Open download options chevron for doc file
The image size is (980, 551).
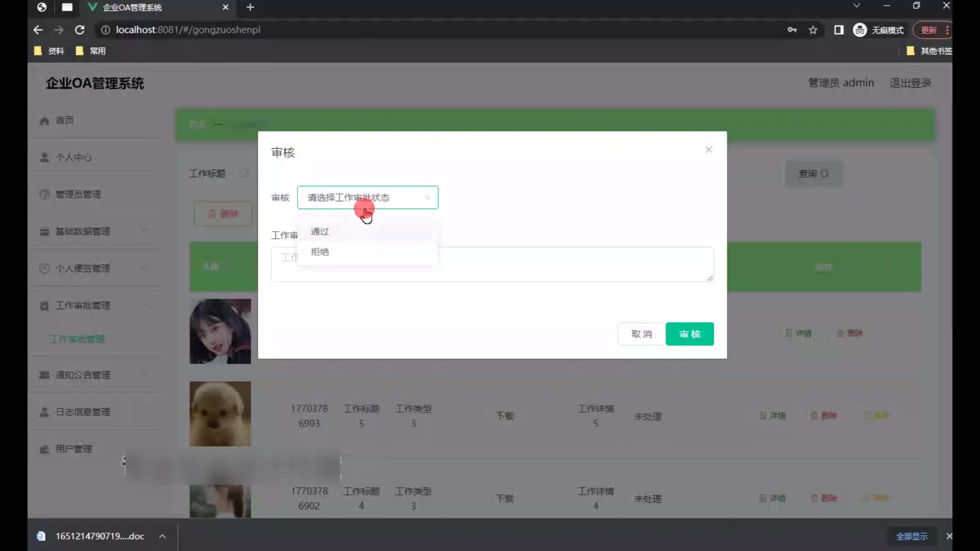(x=162, y=536)
